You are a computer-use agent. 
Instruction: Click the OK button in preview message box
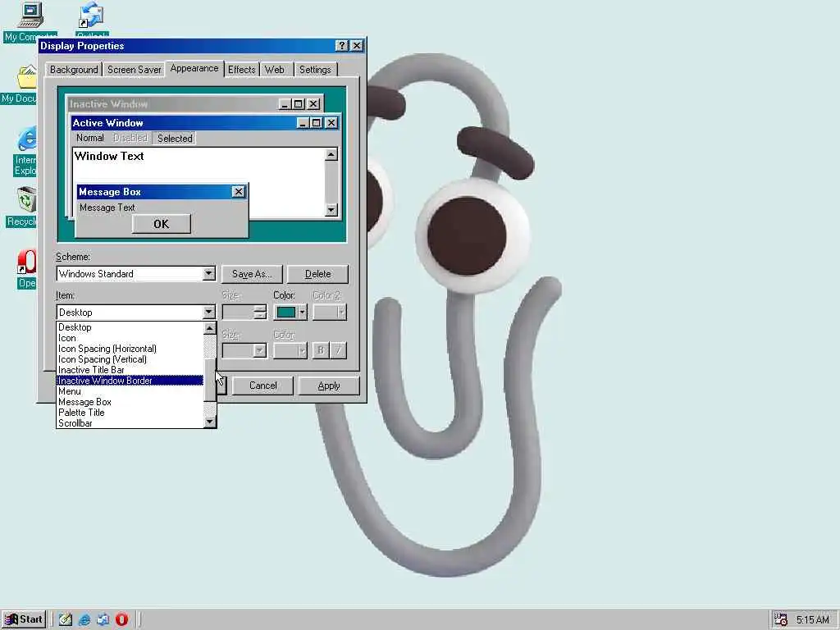162,224
